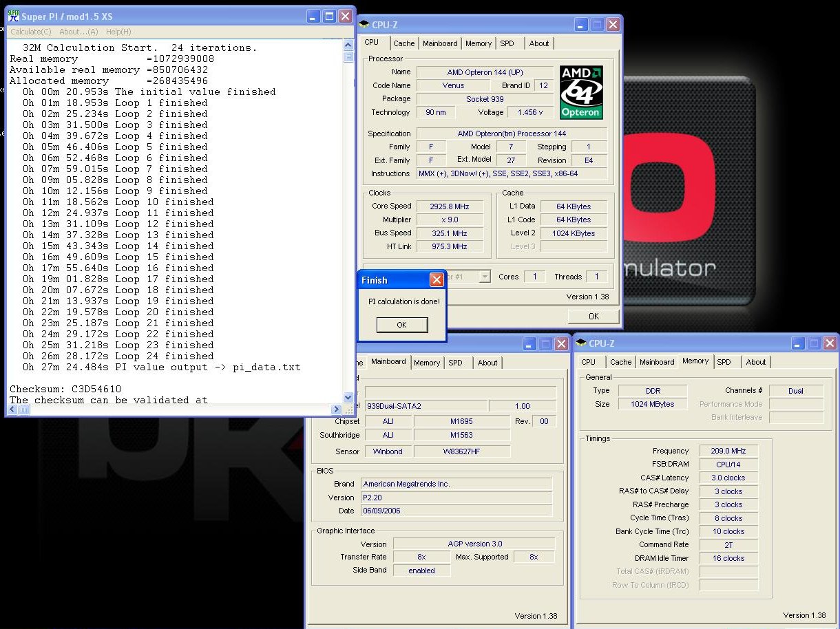Select Memory tab in right CPU-Z window
The image size is (840, 629).
coord(695,361)
